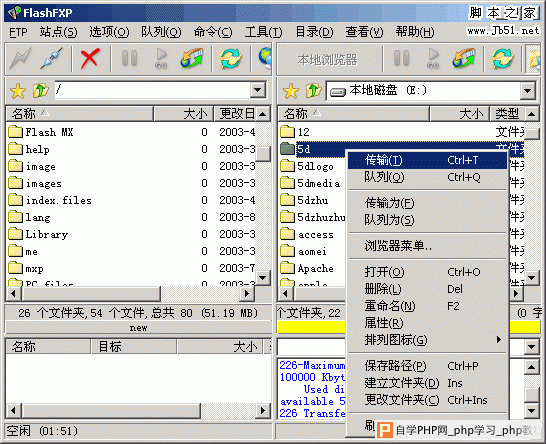Open the FTP menu

pyautogui.click(x=18, y=32)
